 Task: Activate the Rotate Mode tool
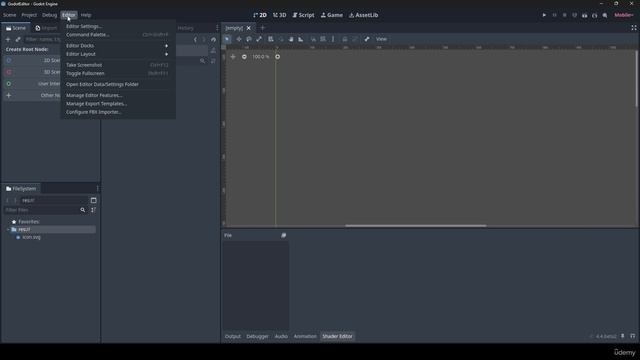pos(249,39)
